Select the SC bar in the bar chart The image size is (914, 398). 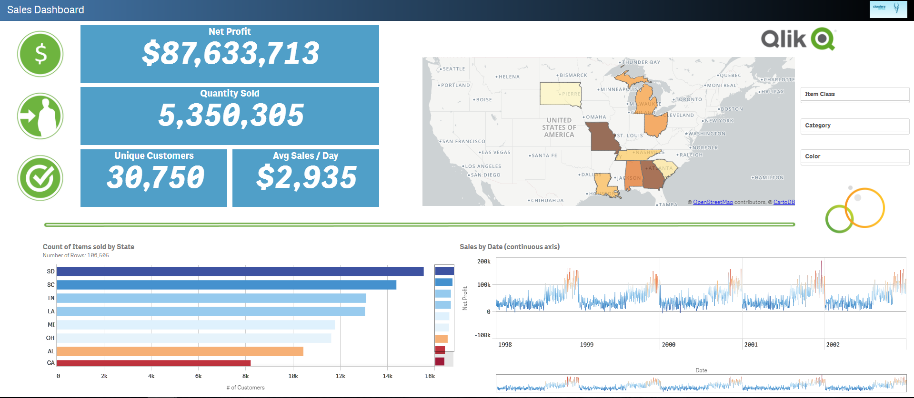pyautogui.click(x=226, y=285)
